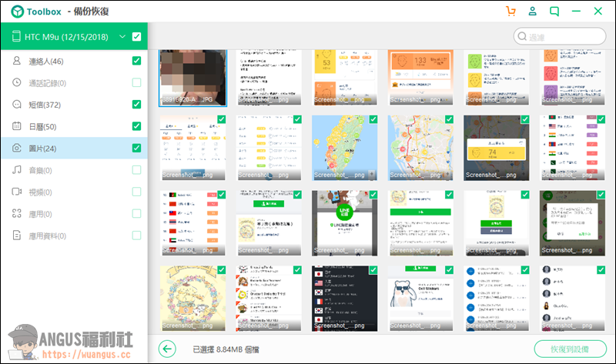The width and height of the screenshot is (616, 364).
Task: Click the back arrow button
Action: click(167, 349)
